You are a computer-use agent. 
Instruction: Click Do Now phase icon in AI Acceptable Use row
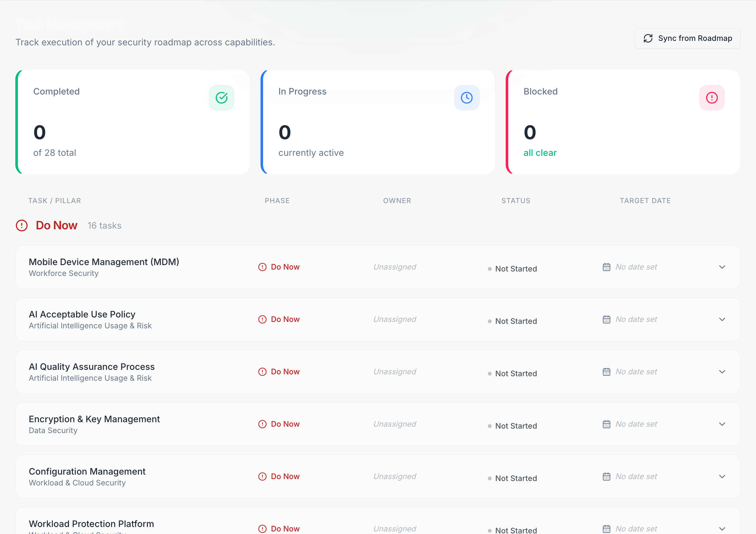[262, 320]
